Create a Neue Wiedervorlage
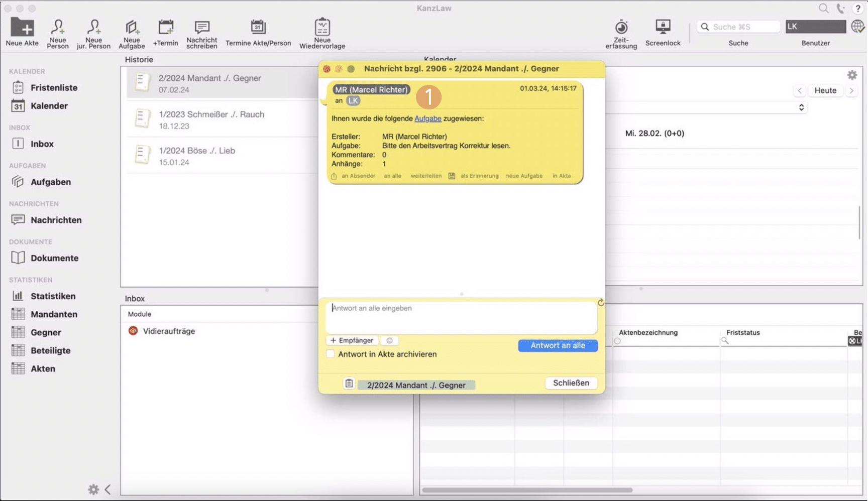868x501 pixels. [x=322, y=33]
